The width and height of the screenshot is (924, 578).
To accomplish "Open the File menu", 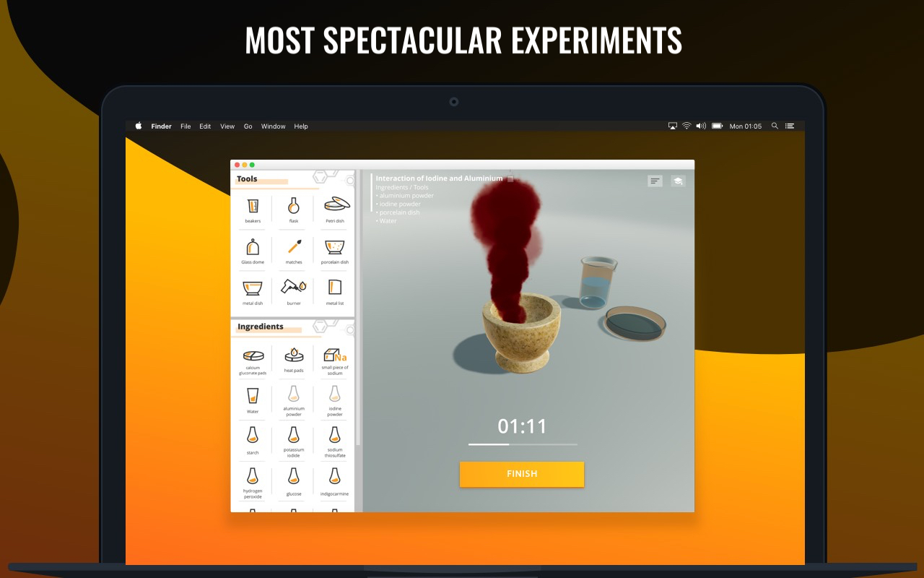I will click(x=186, y=126).
